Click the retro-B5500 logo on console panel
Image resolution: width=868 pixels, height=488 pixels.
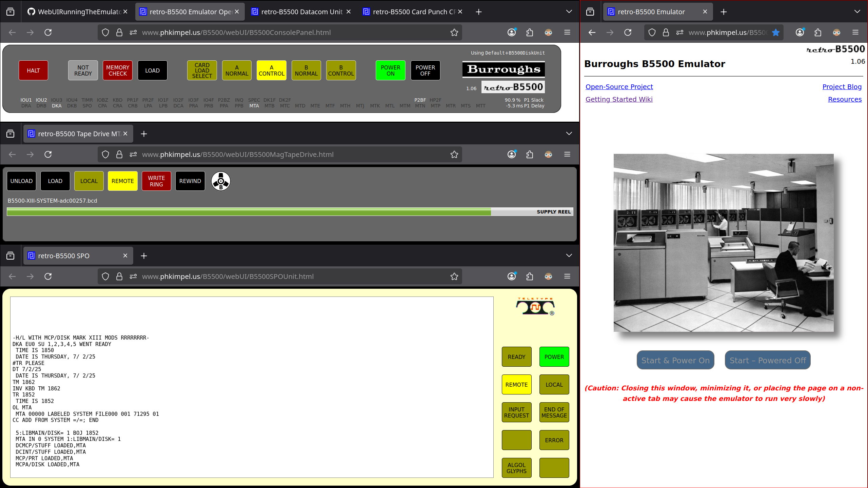pos(513,87)
